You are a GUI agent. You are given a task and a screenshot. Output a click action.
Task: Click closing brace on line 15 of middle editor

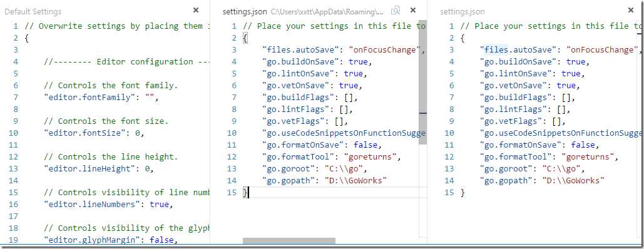(x=245, y=193)
